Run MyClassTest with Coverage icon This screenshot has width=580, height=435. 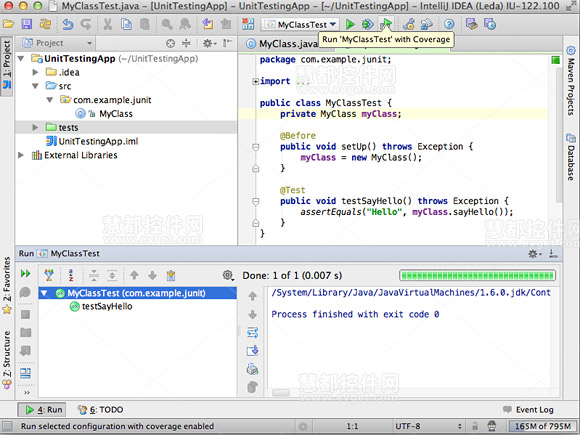pos(386,24)
